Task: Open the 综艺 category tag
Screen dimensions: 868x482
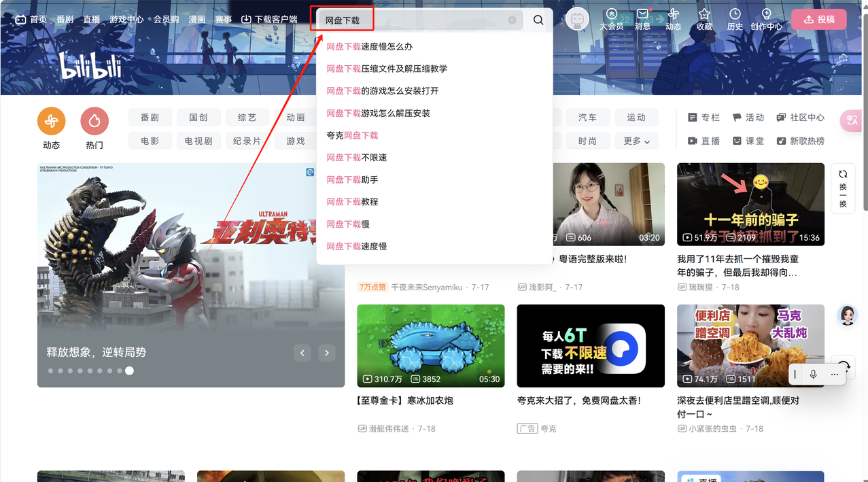Action: pyautogui.click(x=247, y=118)
